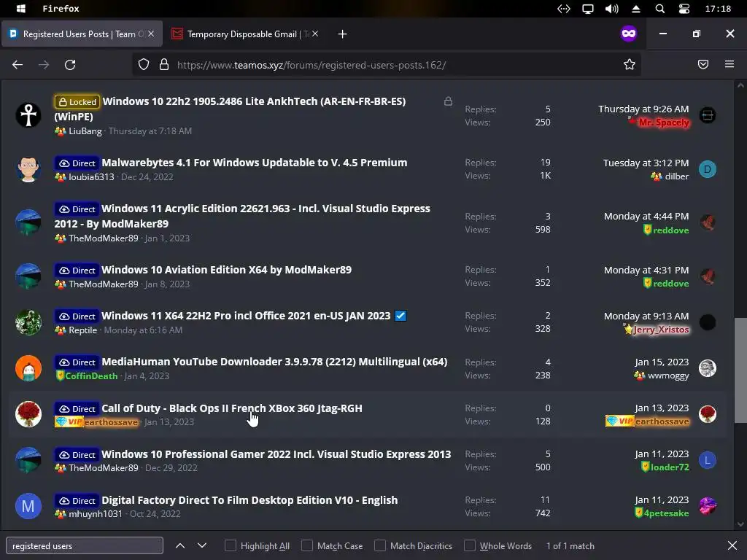Switch to Registered Users Posts tab
This screenshot has width=747, height=560.
click(x=82, y=34)
